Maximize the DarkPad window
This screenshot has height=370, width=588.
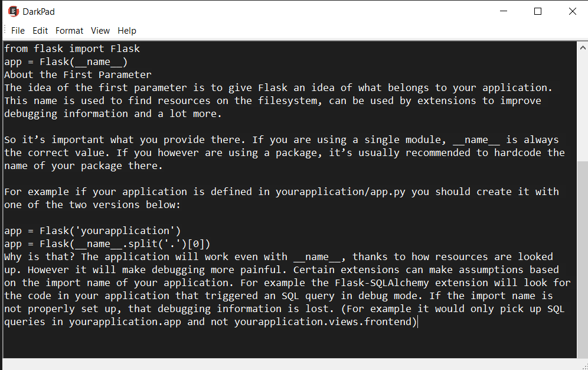click(538, 11)
